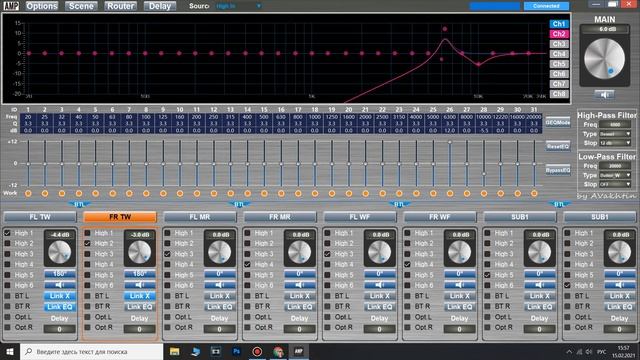640x360 pixels.
Task: Open the Low-Pass Filter Slop dropdown
Action: 615,184
